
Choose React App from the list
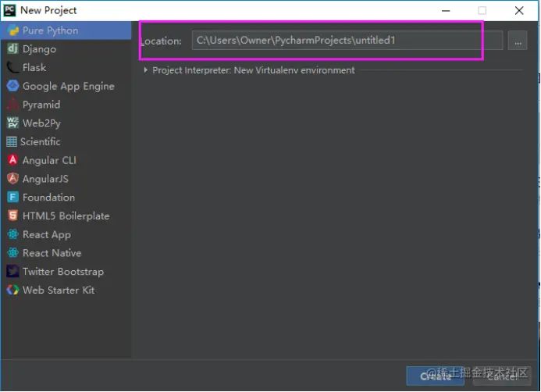pos(46,234)
